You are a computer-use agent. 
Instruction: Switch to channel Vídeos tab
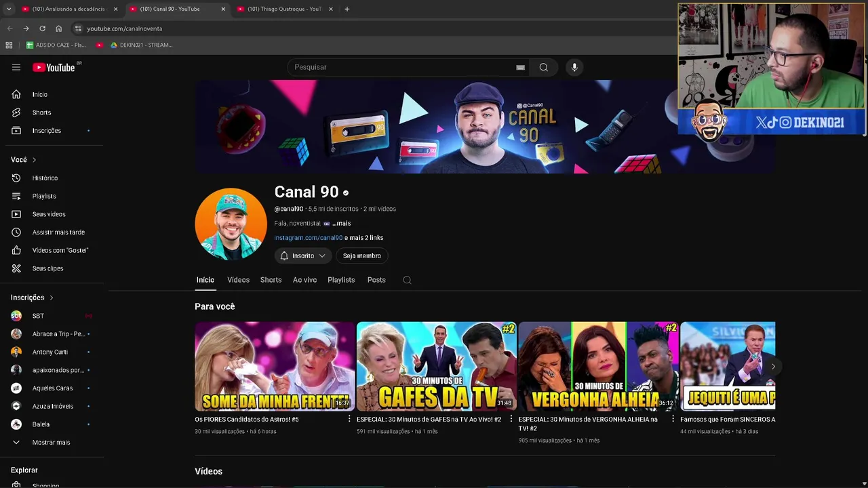click(238, 280)
